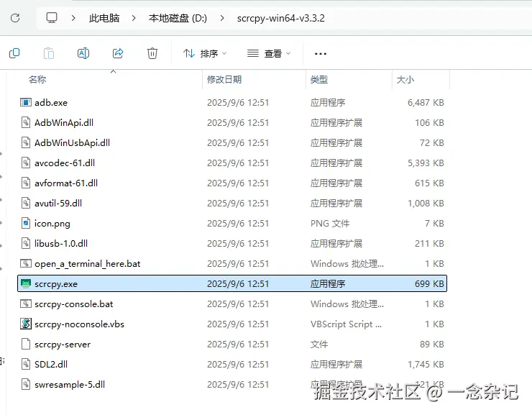Click the 699 KB size of scrcpy.exe
This screenshot has height=415, width=532.
coord(429,283)
